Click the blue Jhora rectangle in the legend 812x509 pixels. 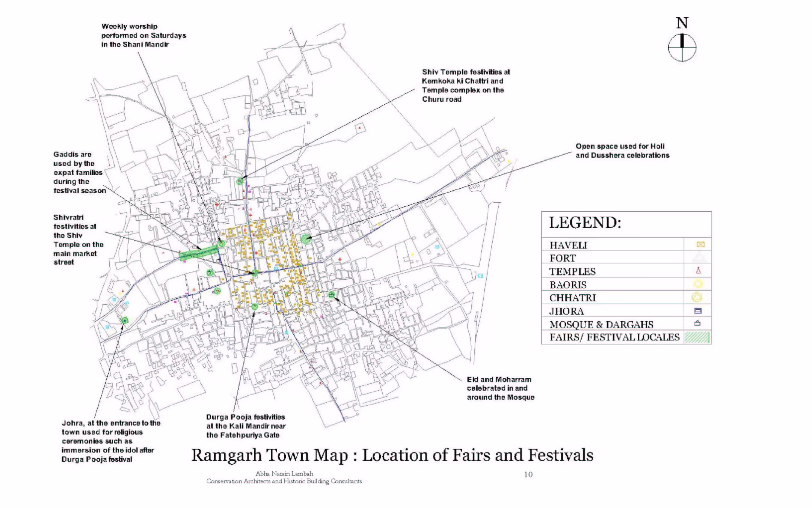[x=697, y=310]
